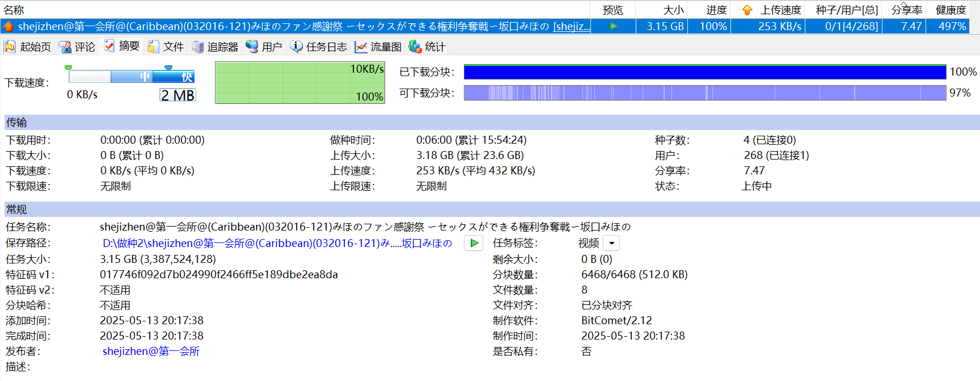Screen dimensions: 980x381
Task: Click the 评论 comments tab icon
Action: click(65, 47)
